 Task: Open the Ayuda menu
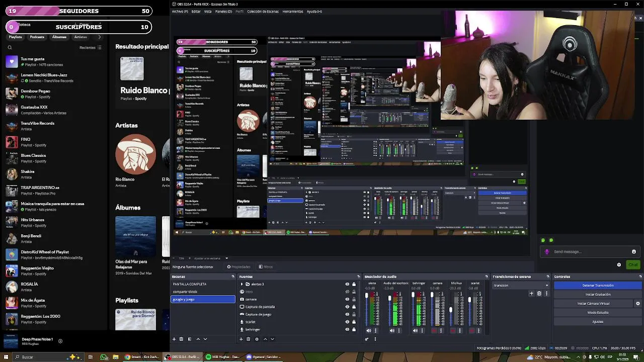pos(314,11)
